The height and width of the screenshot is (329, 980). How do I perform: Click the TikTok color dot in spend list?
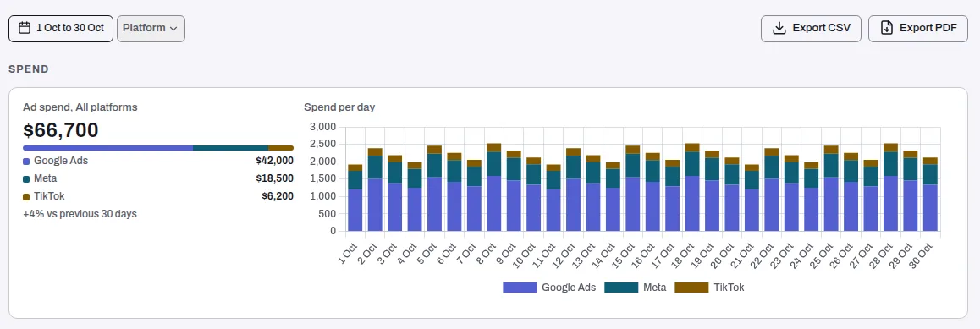tap(26, 197)
